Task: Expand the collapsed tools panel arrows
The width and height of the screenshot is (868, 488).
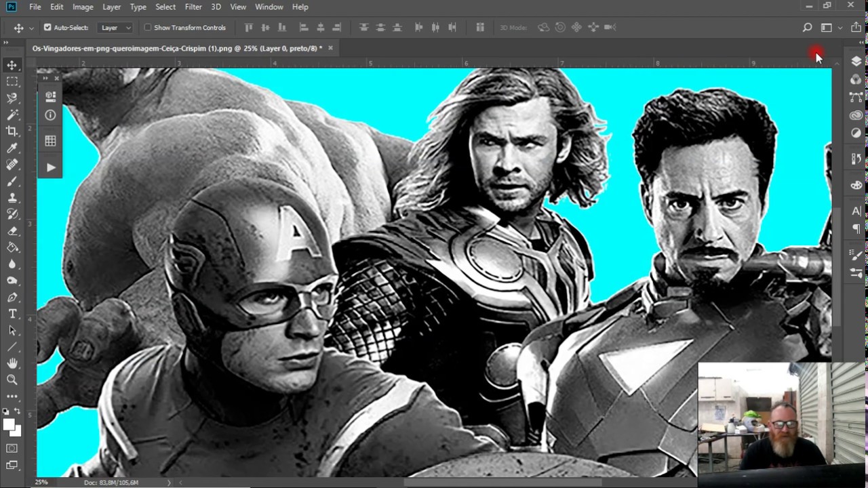Action: [6, 42]
